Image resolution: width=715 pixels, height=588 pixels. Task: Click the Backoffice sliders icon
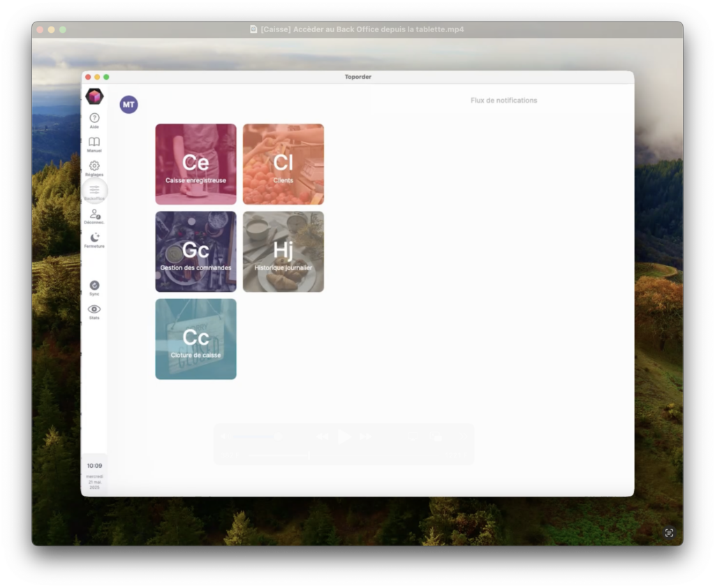click(94, 190)
